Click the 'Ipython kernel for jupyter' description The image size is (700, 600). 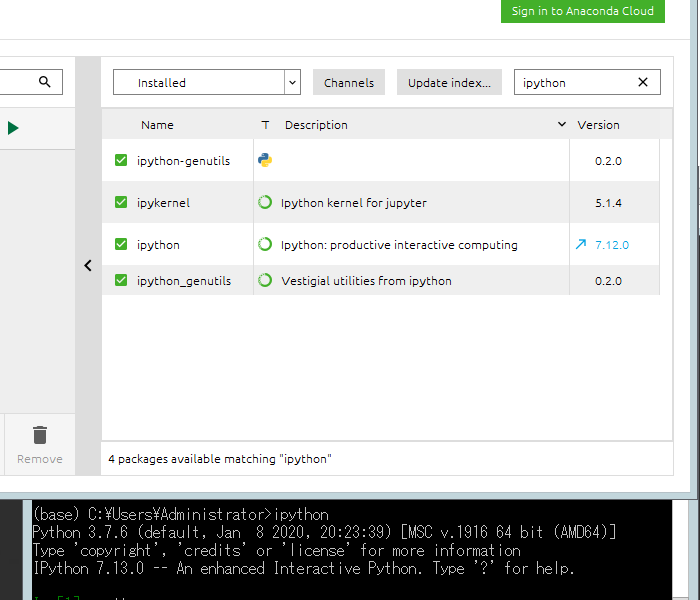pyautogui.click(x=354, y=203)
